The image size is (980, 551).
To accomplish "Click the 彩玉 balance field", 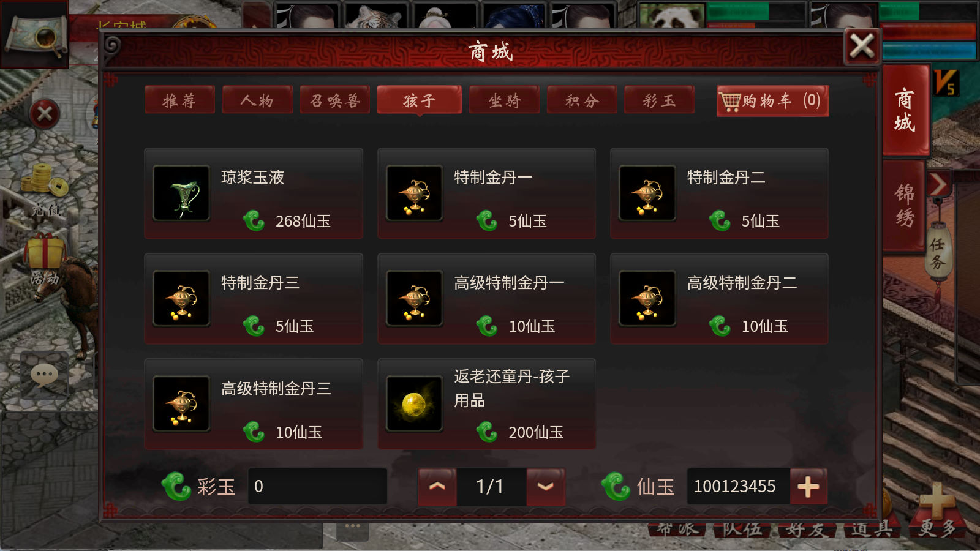I will (317, 487).
